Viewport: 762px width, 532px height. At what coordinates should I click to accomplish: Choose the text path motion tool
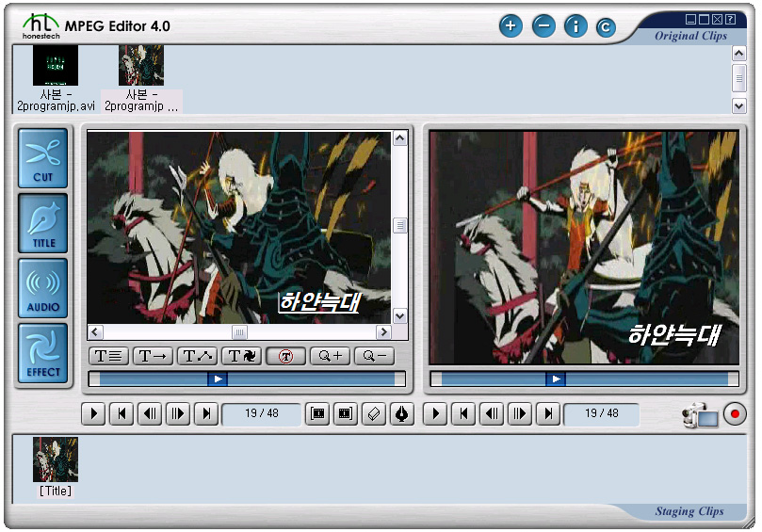(197, 356)
